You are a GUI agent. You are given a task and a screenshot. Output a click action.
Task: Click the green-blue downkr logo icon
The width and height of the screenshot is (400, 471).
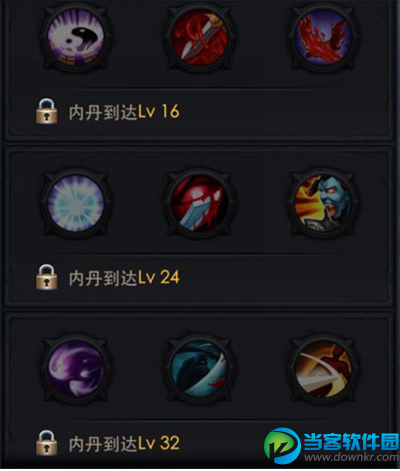coord(282,446)
